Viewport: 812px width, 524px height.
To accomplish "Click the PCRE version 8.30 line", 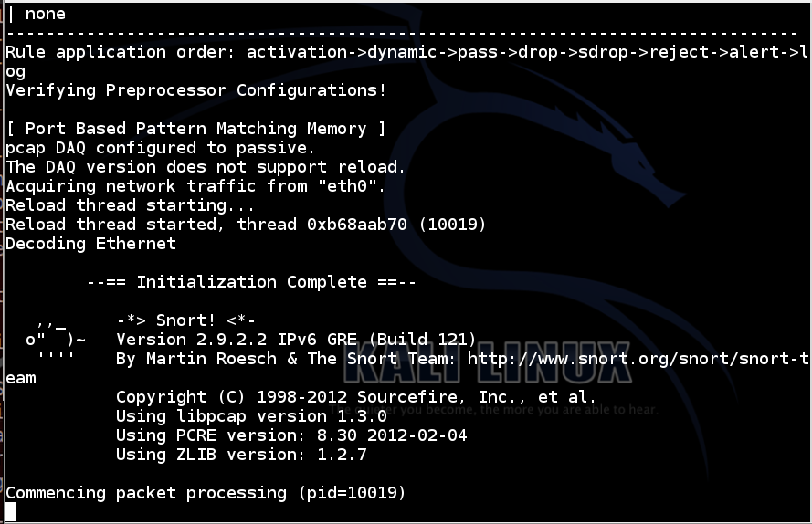I will tap(290, 435).
